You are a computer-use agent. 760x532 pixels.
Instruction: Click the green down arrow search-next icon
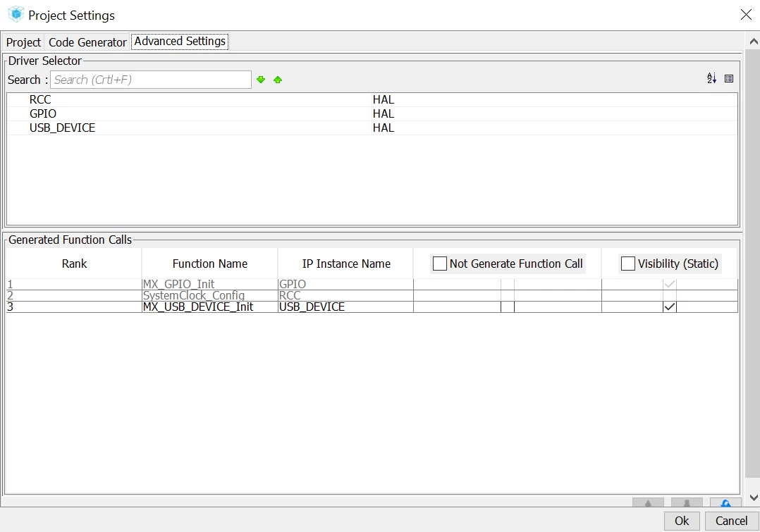261,80
